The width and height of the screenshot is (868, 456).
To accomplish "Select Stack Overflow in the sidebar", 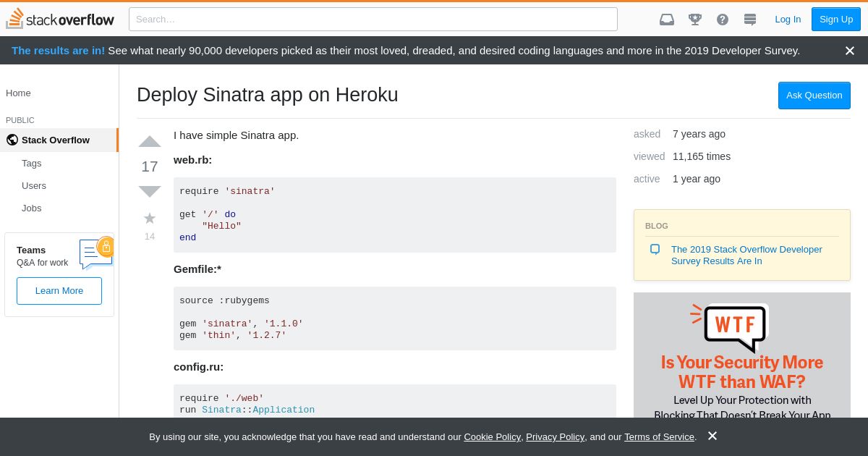I will tap(59, 140).
